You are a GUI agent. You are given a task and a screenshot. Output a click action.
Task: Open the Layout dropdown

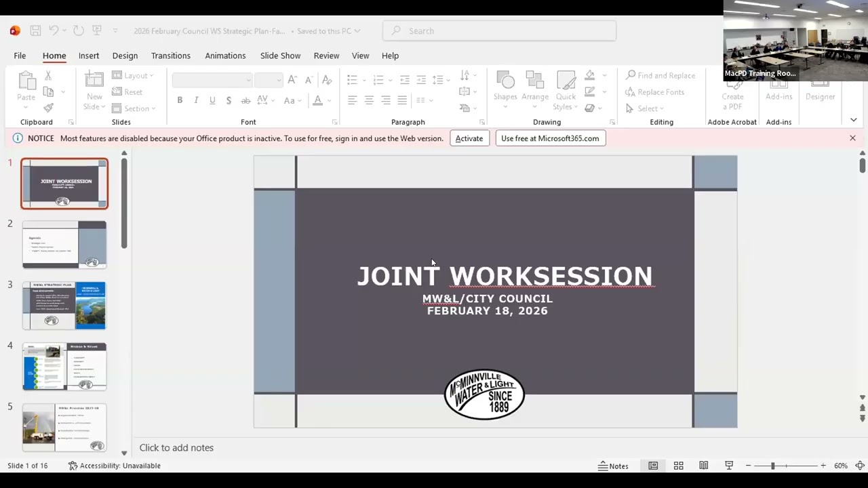click(133, 75)
